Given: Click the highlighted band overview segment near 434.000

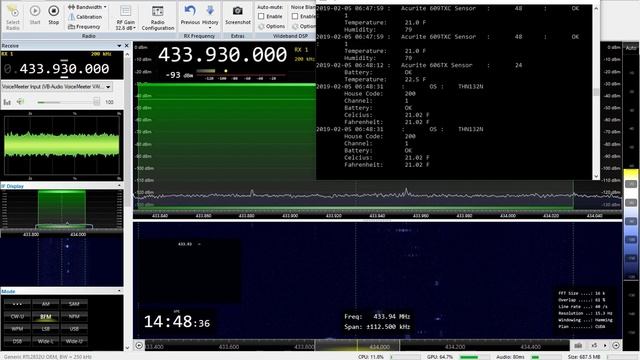Looking at the screenshot, I should coord(357,346).
